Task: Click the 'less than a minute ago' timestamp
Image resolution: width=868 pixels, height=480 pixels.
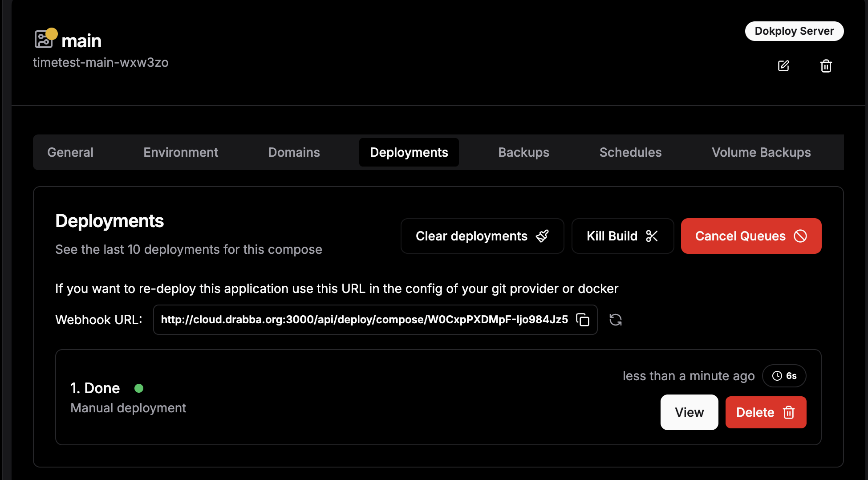Action: pos(689,376)
